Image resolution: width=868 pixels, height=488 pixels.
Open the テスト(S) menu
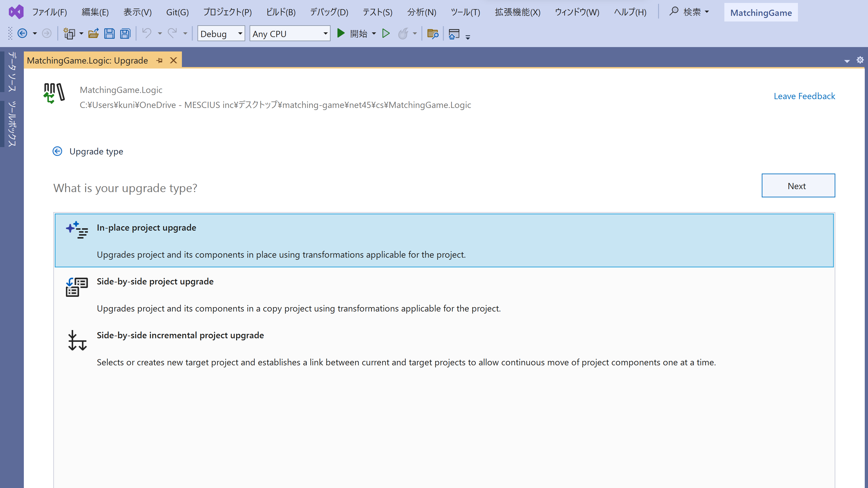pyautogui.click(x=377, y=12)
